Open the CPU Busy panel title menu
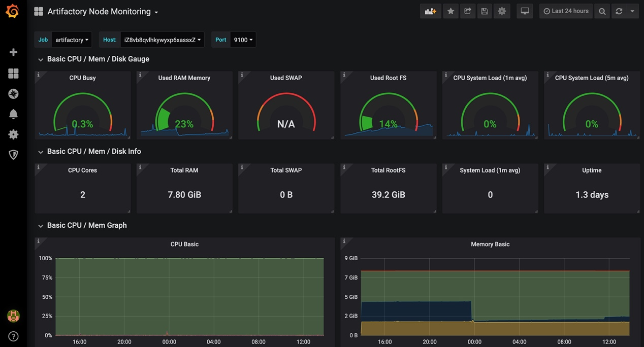Image resolution: width=644 pixels, height=347 pixels. (82, 78)
